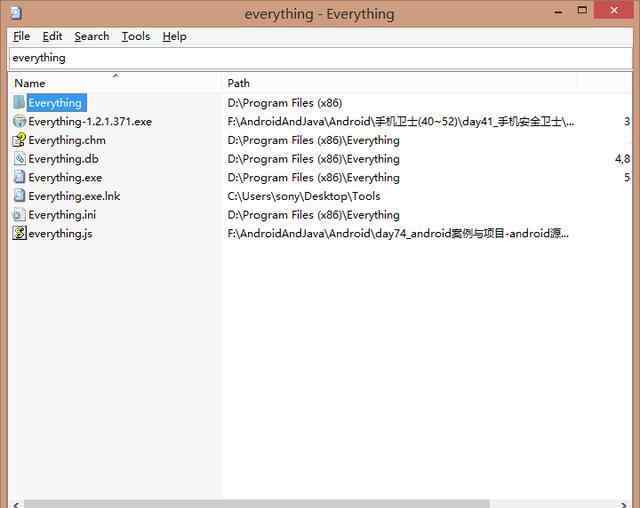Image resolution: width=640 pixels, height=508 pixels.
Task: Open the Tools menu
Action: pyautogui.click(x=136, y=36)
